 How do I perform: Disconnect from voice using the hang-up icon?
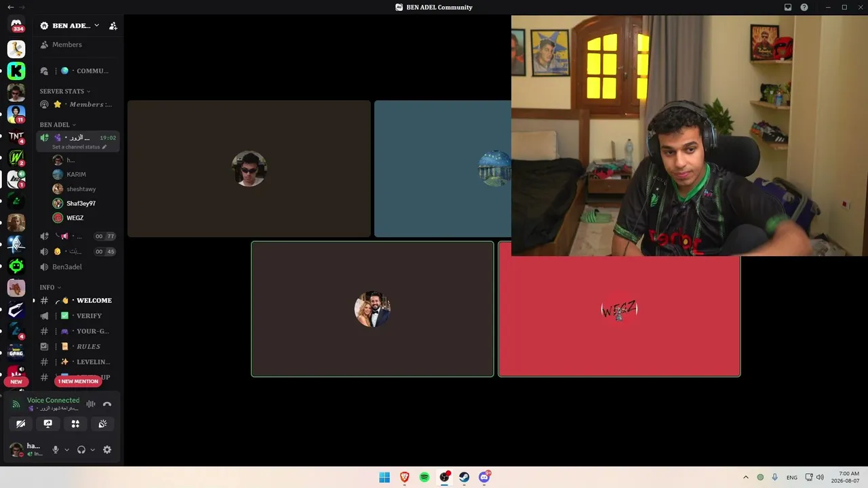[x=107, y=404]
